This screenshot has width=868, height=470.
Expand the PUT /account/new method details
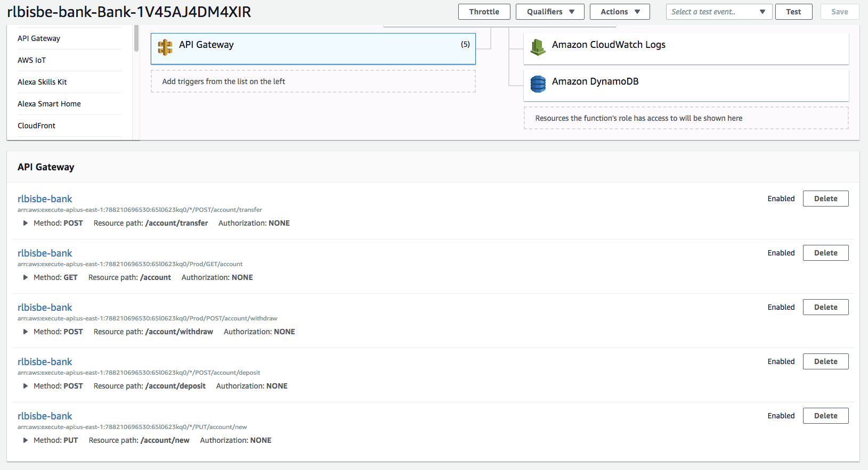[25, 441]
